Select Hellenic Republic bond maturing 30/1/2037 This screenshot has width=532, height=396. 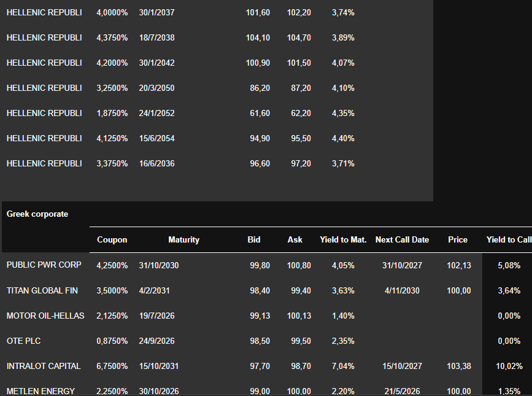tap(44, 12)
